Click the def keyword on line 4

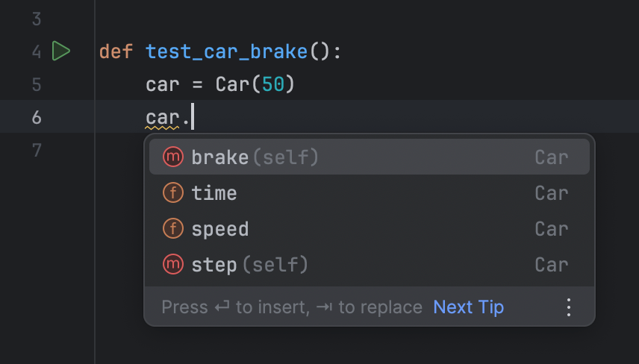point(116,51)
